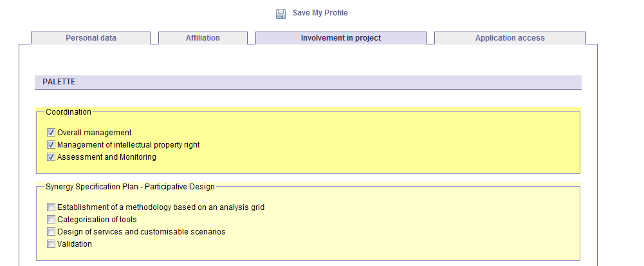This screenshot has height=266, width=644.
Task: Untick the Assessment and Monitoring checkbox
Action: click(x=51, y=157)
